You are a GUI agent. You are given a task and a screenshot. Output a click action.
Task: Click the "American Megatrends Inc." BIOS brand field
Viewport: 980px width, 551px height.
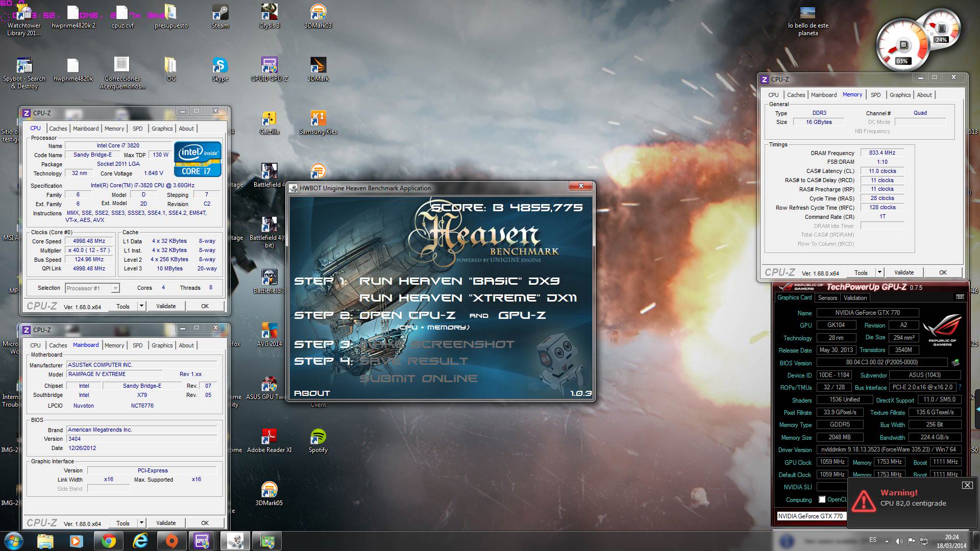pyautogui.click(x=141, y=430)
